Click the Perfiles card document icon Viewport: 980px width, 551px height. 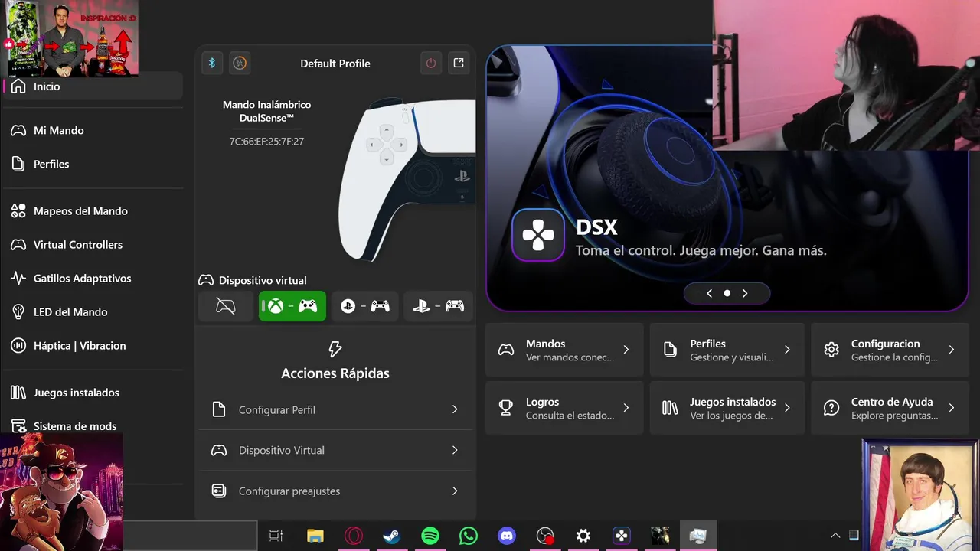(670, 350)
